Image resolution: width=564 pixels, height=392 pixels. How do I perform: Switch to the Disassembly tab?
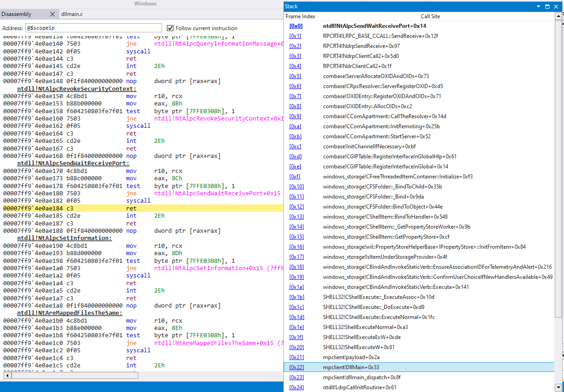(x=16, y=14)
